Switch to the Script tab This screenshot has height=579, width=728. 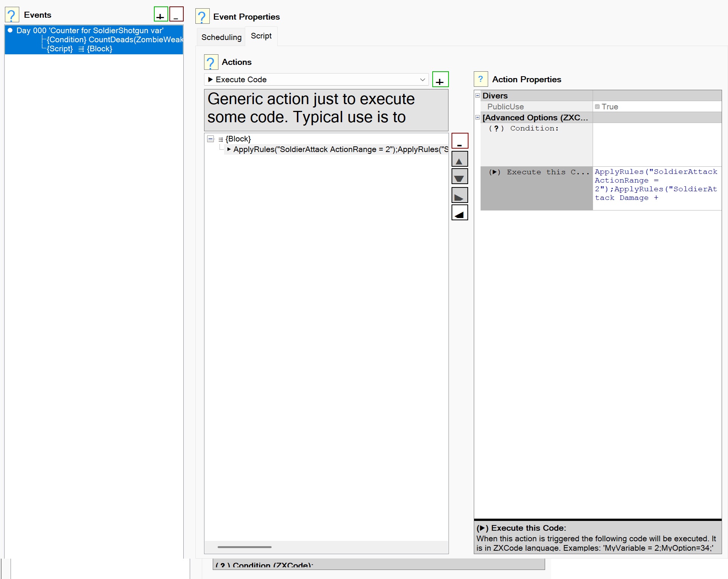pyautogui.click(x=261, y=36)
